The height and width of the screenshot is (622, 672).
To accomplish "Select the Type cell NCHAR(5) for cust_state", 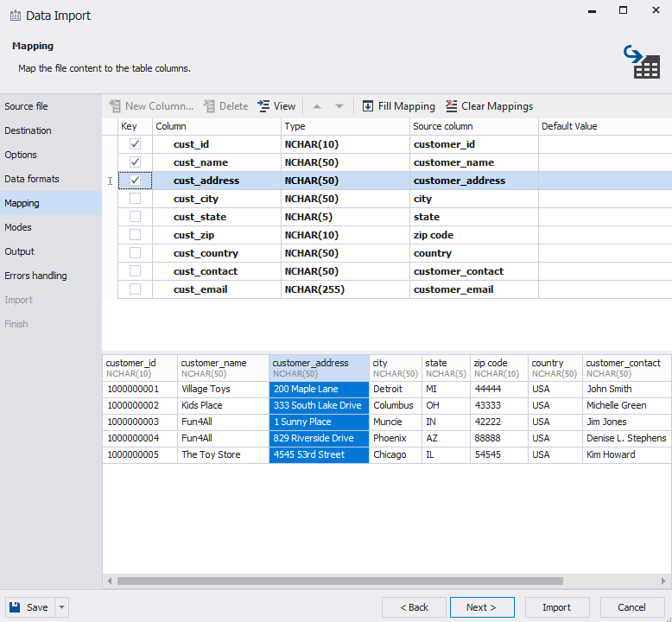I will coord(345,217).
